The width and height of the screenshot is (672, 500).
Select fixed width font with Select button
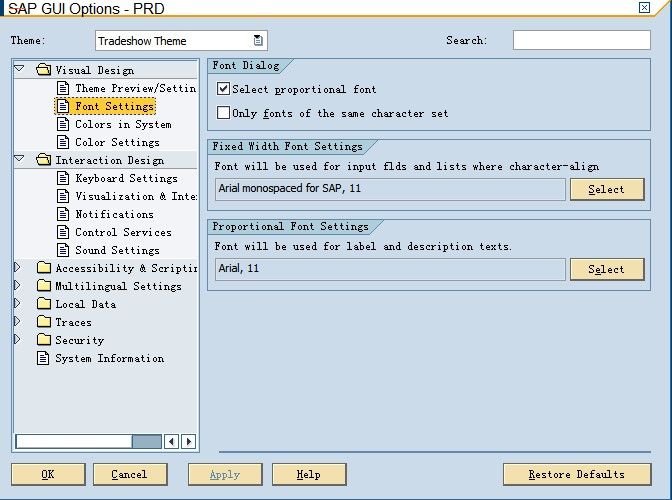click(607, 189)
